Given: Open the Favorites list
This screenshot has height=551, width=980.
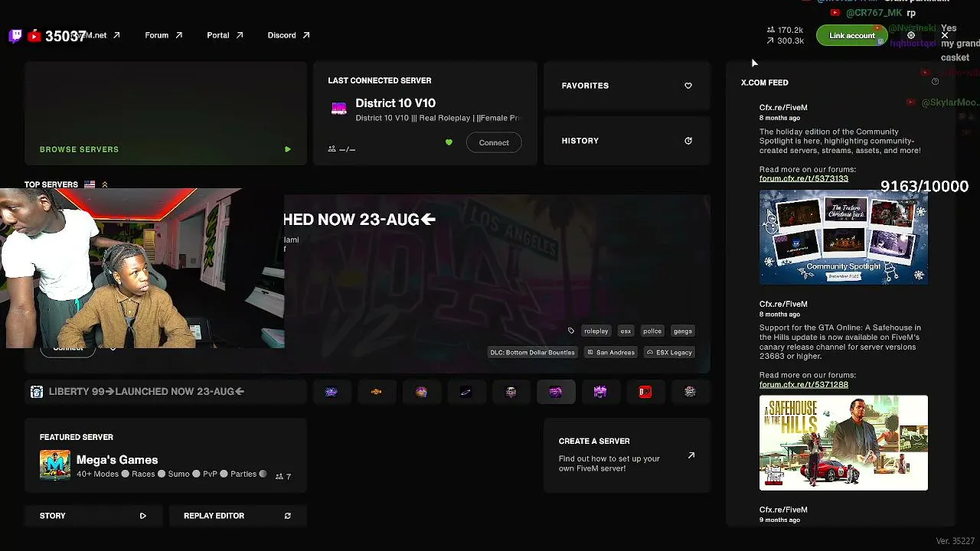Looking at the screenshot, I should click(x=627, y=86).
